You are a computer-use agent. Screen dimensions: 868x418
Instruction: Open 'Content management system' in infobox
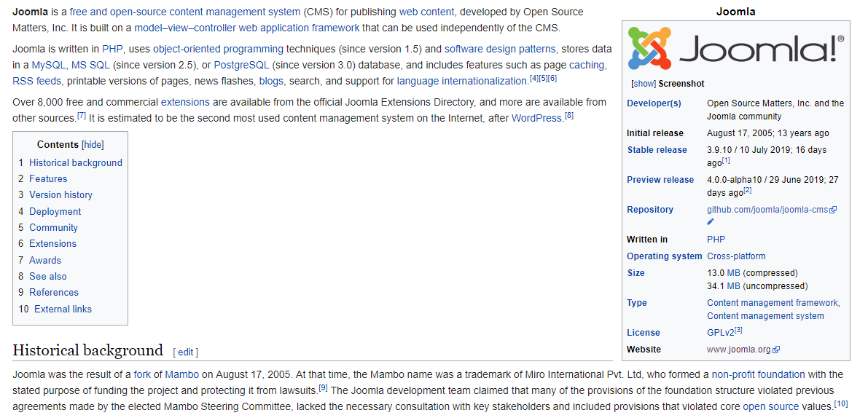point(765,316)
